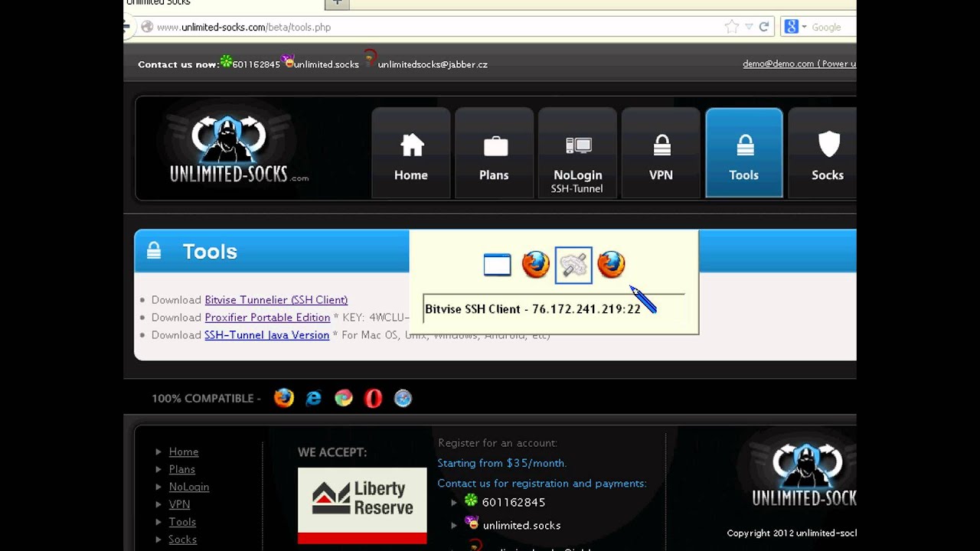Click the footer Yahoo messenger icon
This screenshot has width=980, height=551.
[472, 523]
